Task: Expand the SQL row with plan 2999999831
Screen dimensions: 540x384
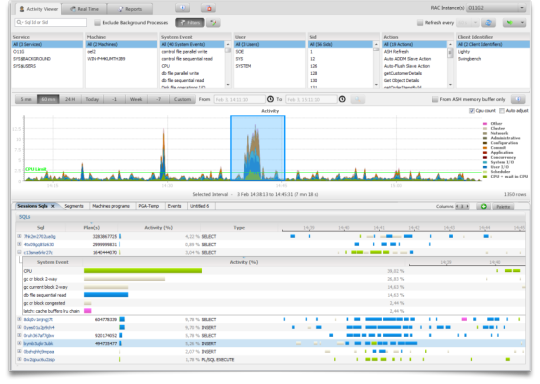Action: (19, 244)
